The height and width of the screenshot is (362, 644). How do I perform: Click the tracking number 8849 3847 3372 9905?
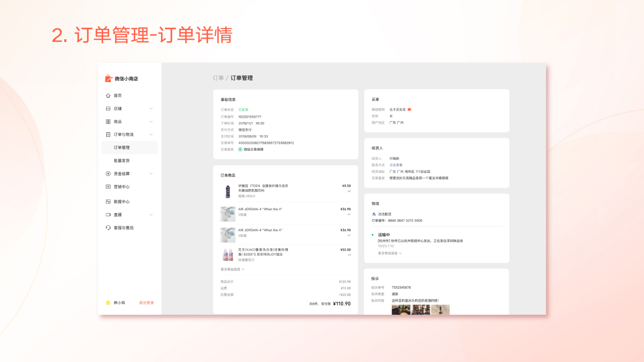(404, 220)
